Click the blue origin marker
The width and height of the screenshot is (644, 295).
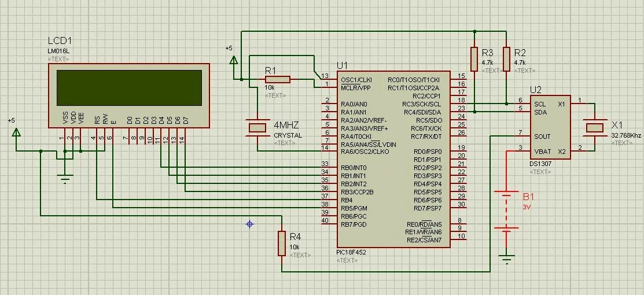pyautogui.click(x=249, y=224)
